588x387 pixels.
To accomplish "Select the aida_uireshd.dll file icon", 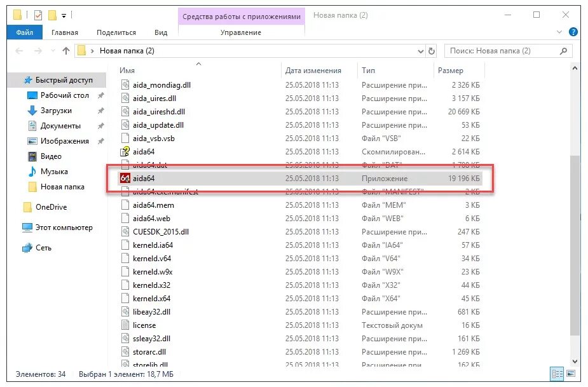I will (125, 111).
